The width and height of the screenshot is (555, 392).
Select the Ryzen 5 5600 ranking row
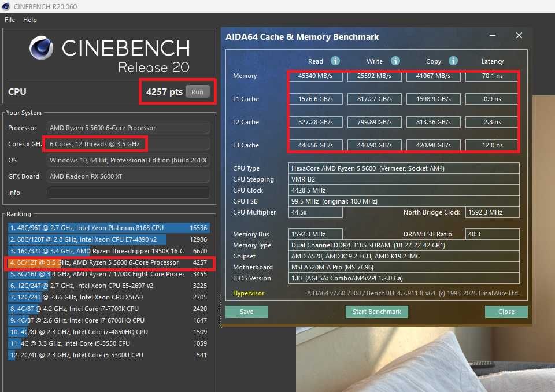109,262
